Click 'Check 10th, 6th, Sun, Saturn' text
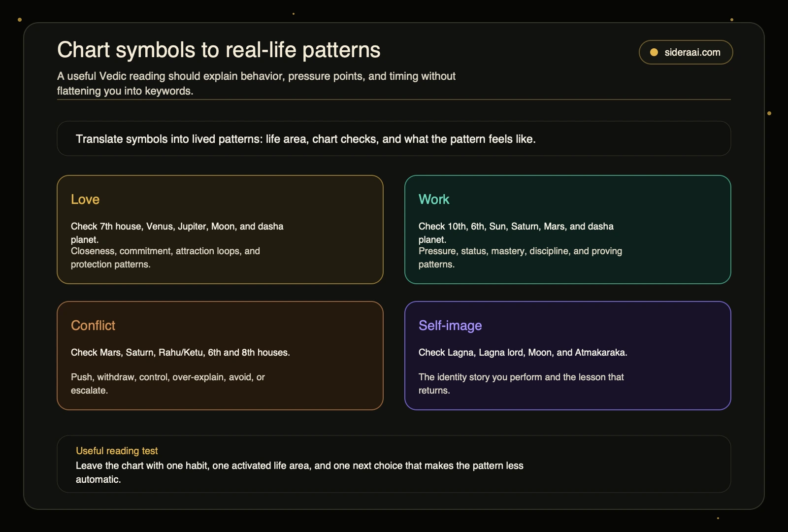The width and height of the screenshot is (788, 532). click(516, 233)
